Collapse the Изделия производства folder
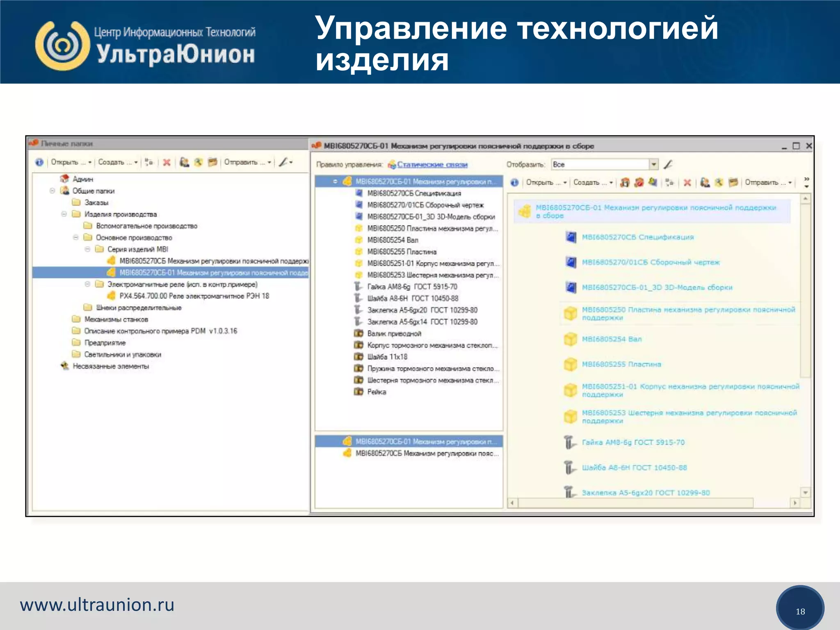The height and width of the screenshot is (630, 840). tap(64, 214)
